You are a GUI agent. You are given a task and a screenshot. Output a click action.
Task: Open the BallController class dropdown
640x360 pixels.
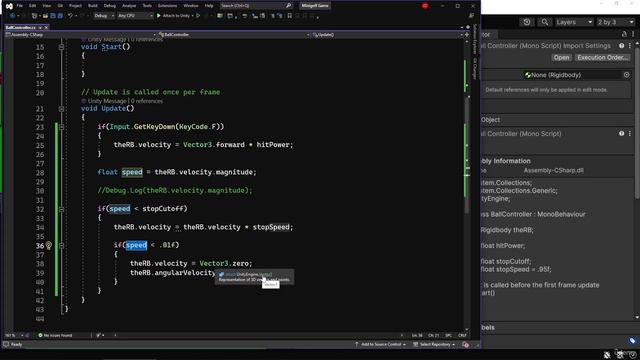234,35
